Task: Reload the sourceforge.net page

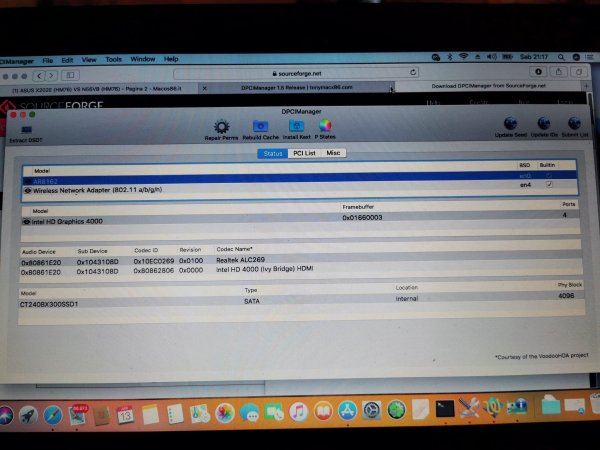Action: [x=413, y=72]
